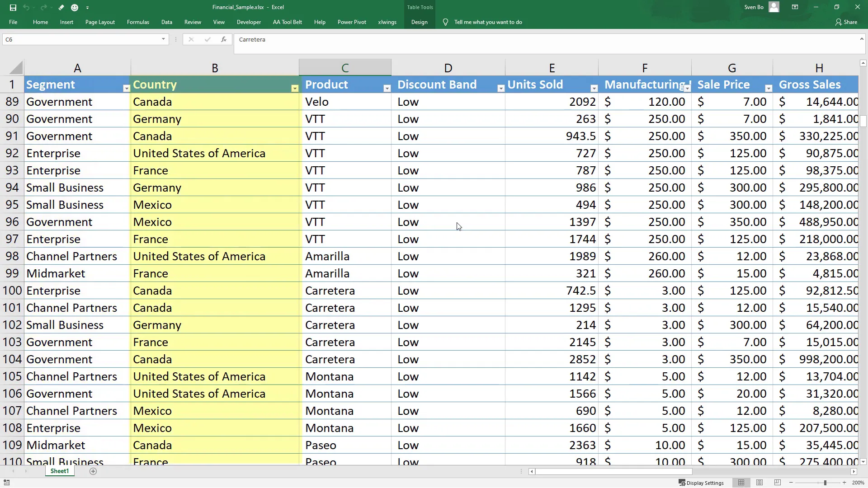Open the Name Box dropdown arrow
The width and height of the screenshot is (868, 488).
(x=163, y=39)
